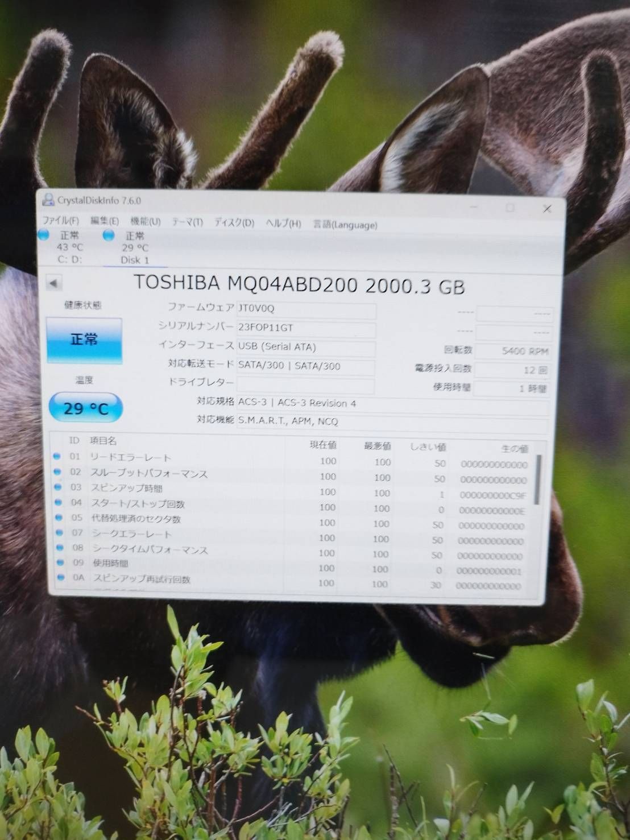This screenshot has width=630, height=840.
Task: Click the S.M.A.R.T. list vertical scrollbar
Action: tap(538, 479)
